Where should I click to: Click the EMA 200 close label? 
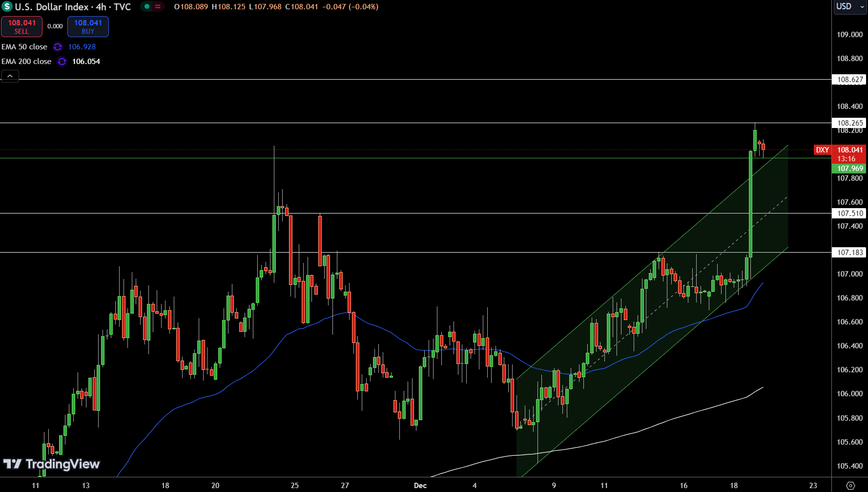[26, 62]
